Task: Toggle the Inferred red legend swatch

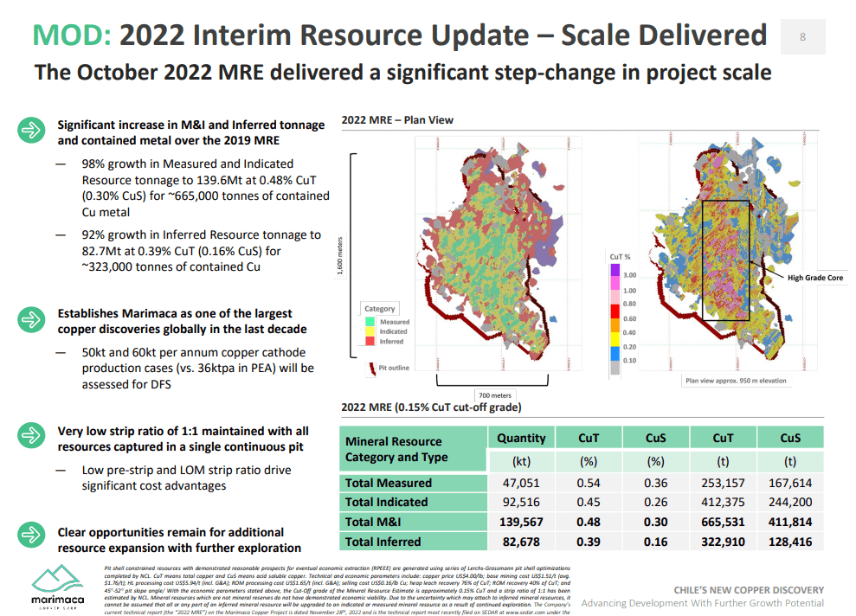Action: tap(370, 339)
